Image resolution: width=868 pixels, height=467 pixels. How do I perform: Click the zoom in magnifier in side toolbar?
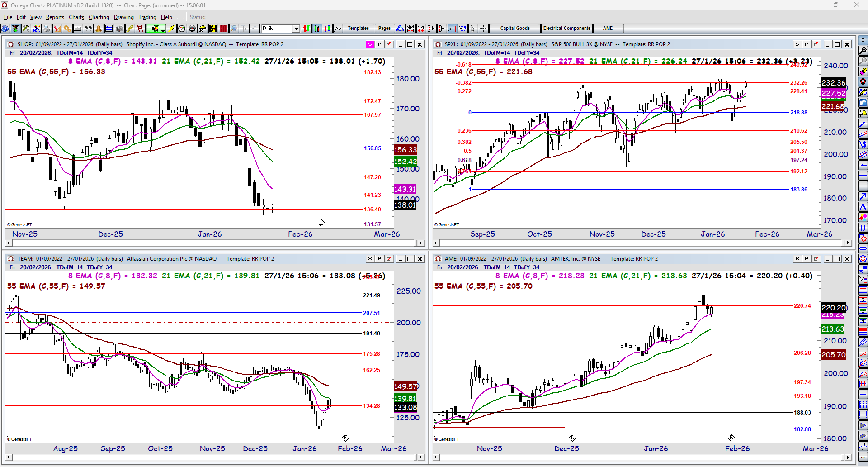click(x=863, y=51)
